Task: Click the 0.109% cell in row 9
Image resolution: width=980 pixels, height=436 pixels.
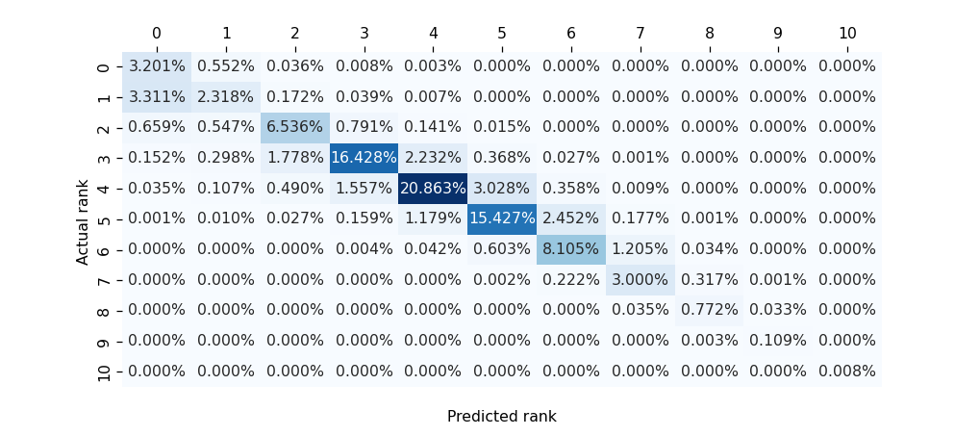Action: point(778,341)
